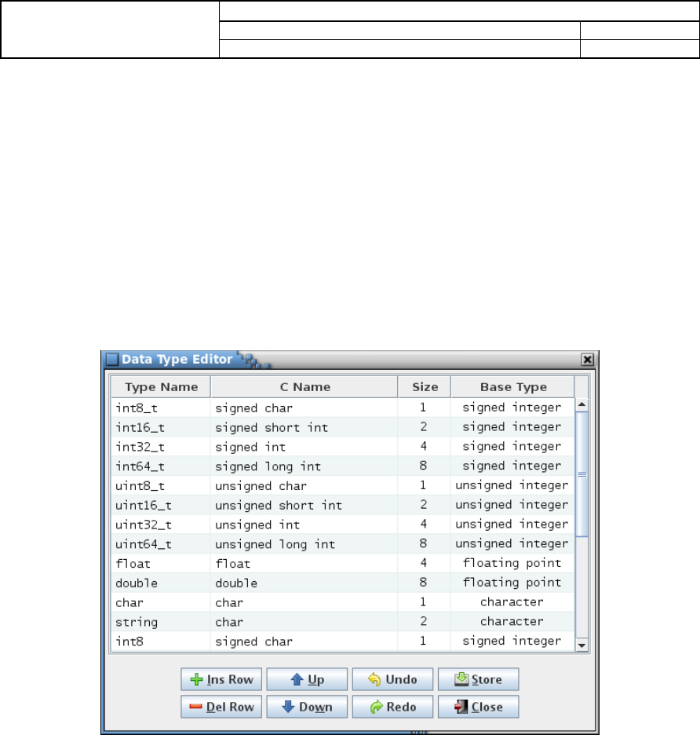
Task: Click base type cell of uint64_t row
Action: click(x=512, y=544)
